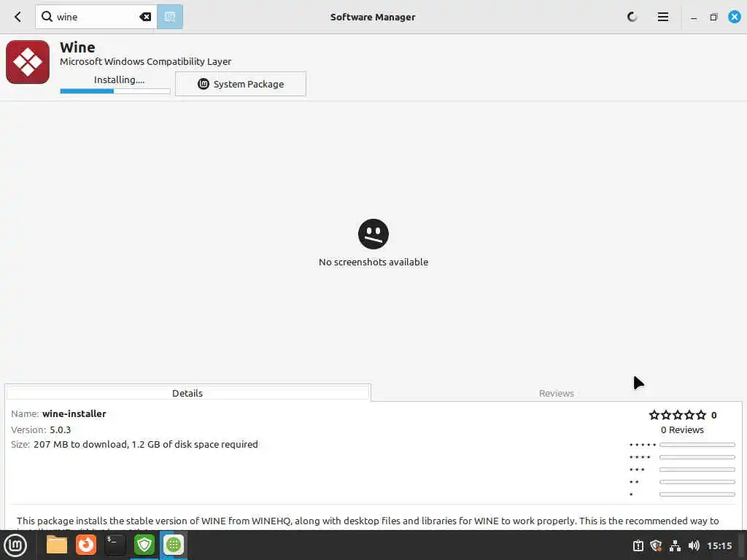Image resolution: width=747 pixels, height=560 pixels.
Task: Maximize the Software Manager window
Action: (713, 17)
